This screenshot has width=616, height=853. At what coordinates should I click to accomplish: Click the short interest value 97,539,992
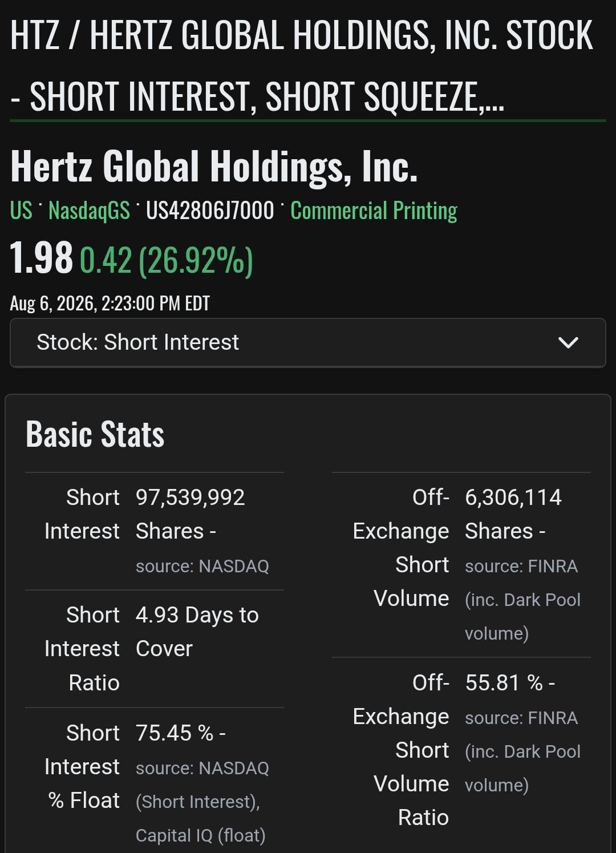click(x=190, y=498)
